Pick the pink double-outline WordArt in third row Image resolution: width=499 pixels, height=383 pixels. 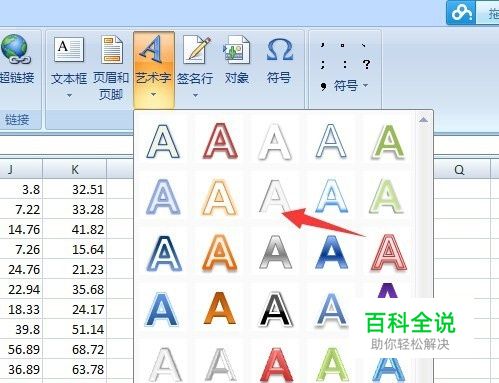389,252
